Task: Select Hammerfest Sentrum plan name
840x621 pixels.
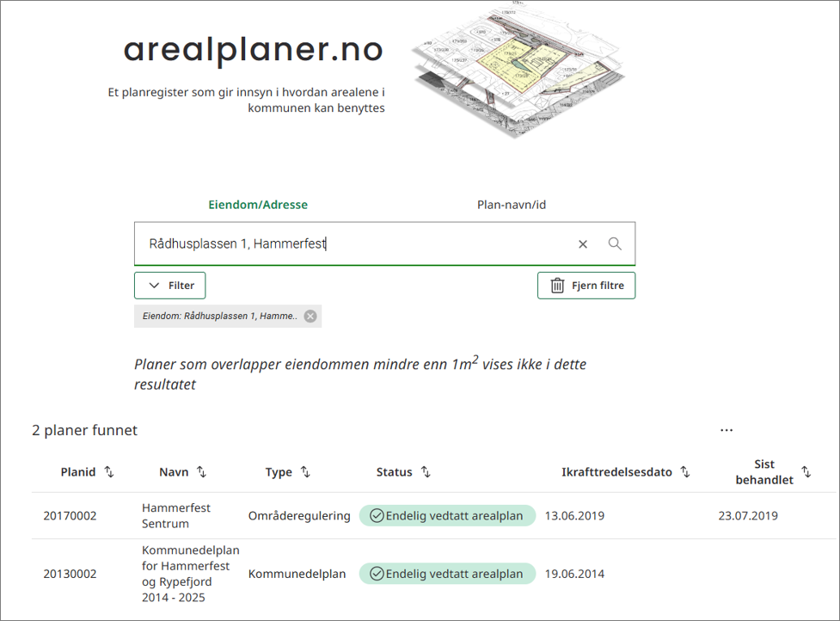Action: click(176, 515)
